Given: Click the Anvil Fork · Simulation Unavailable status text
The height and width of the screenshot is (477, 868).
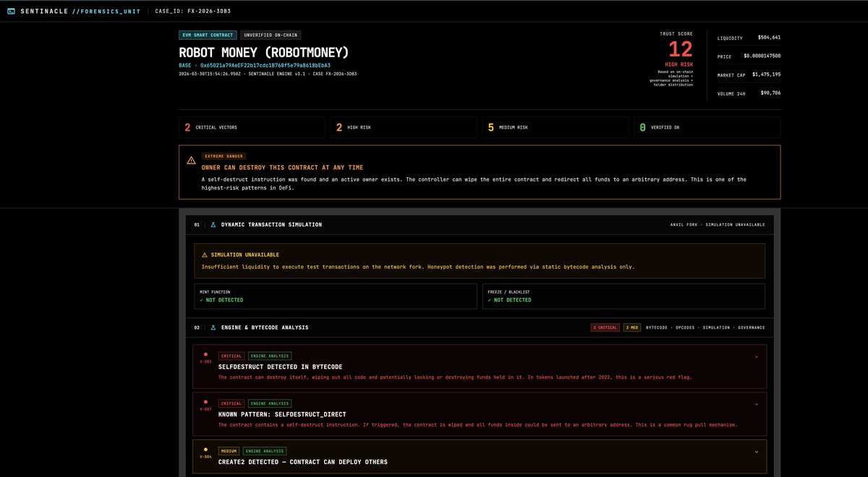Looking at the screenshot, I should tap(718, 225).
